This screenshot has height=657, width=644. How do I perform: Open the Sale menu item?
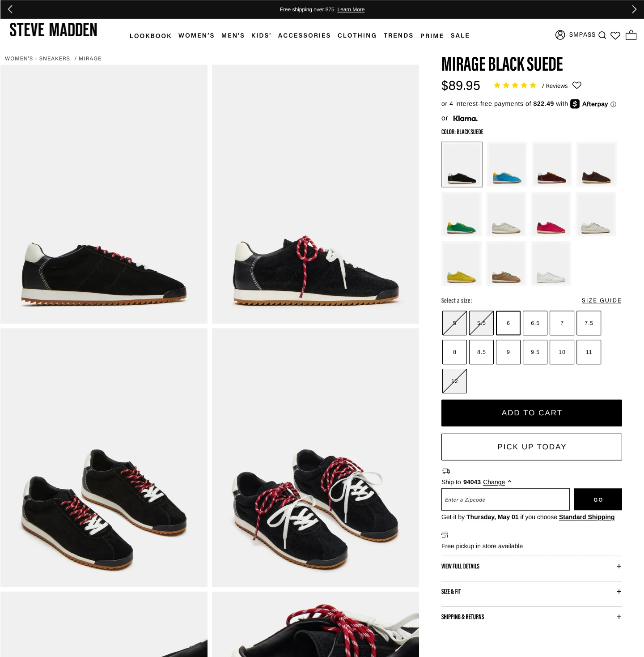[x=460, y=35]
